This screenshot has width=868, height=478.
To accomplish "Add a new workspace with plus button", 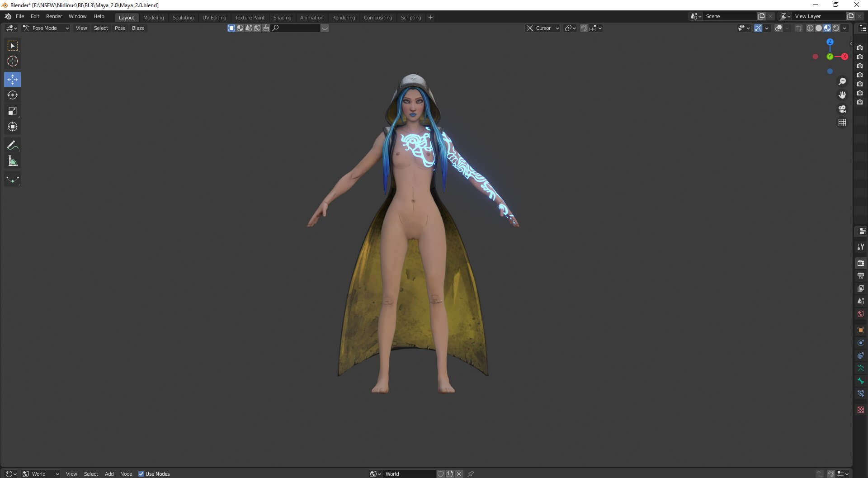I will [430, 18].
